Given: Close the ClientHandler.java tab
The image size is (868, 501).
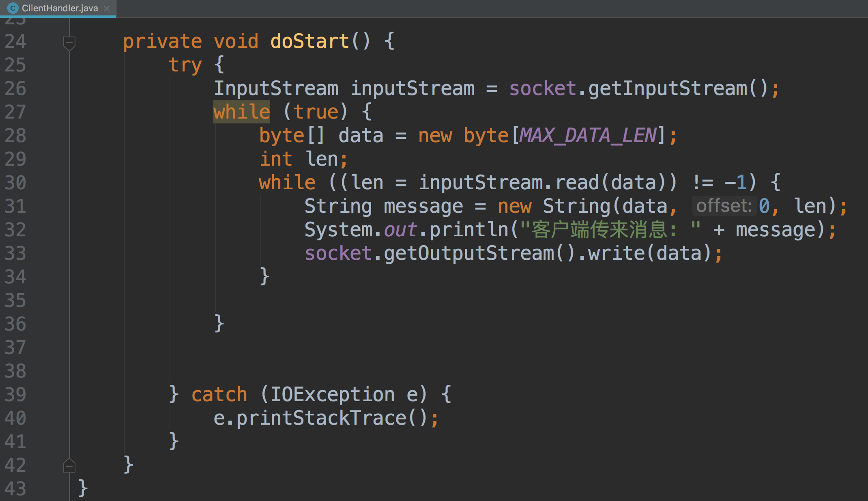Looking at the screenshot, I should pos(107,8).
